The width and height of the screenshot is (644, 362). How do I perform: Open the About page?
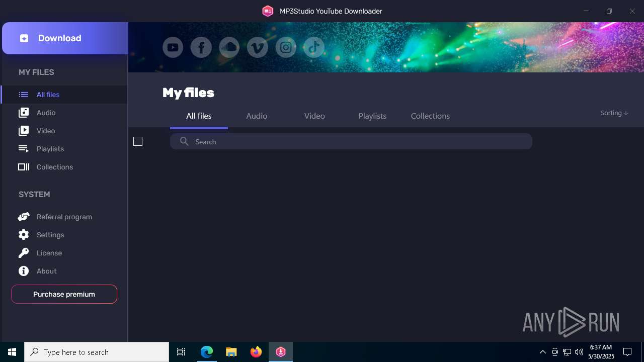(x=64, y=271)
